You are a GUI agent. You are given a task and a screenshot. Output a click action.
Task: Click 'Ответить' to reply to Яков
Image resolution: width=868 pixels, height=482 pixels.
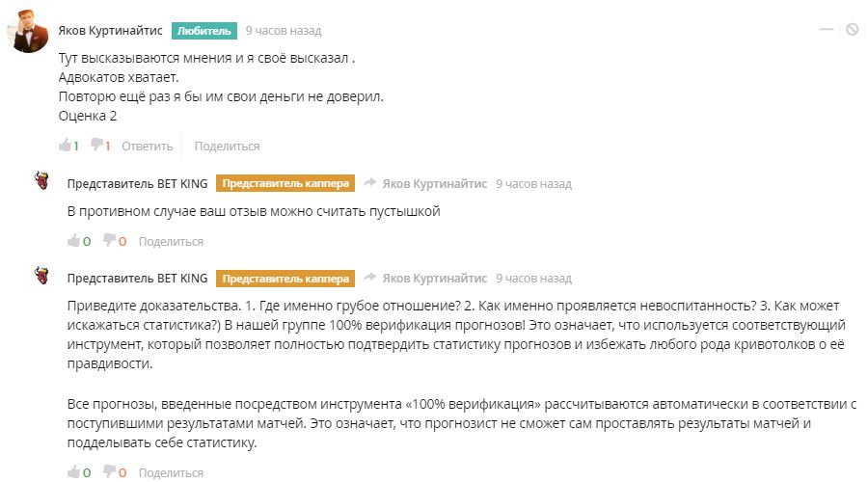147,147
